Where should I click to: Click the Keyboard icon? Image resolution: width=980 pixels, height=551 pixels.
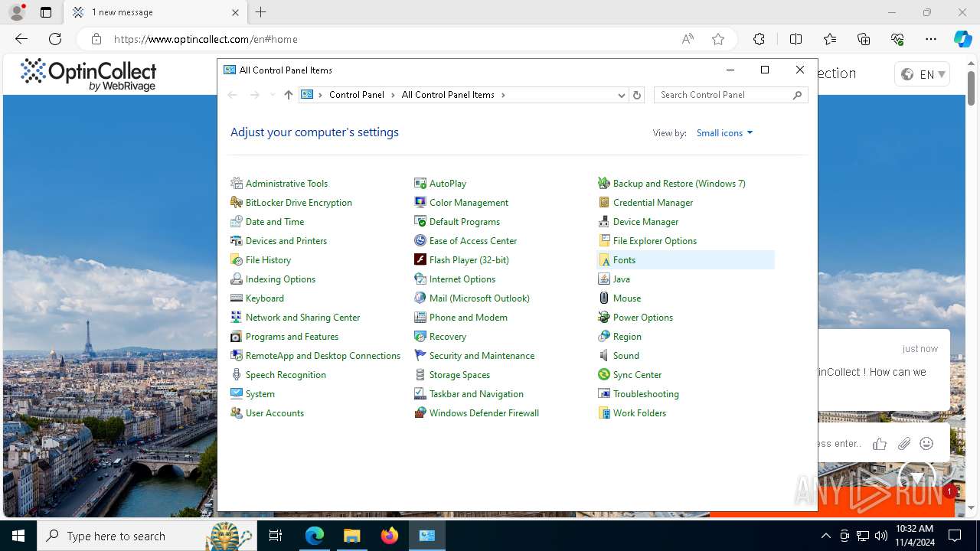[237, 298]
